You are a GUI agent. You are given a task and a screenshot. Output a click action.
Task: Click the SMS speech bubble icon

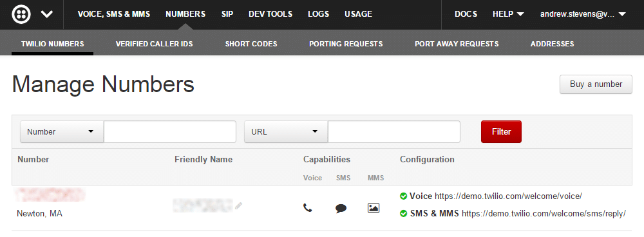(x=341, y=208)
